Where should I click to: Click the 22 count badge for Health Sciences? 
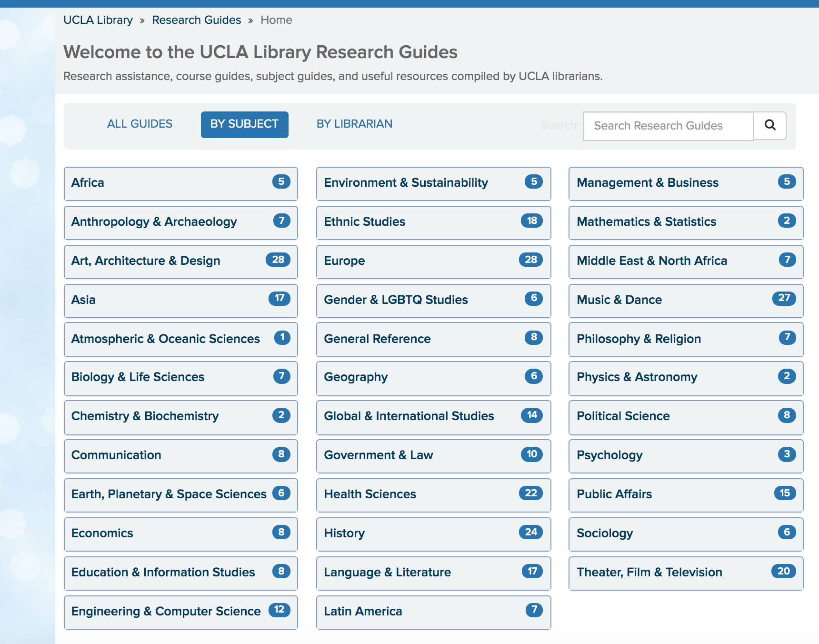point(530,493)
